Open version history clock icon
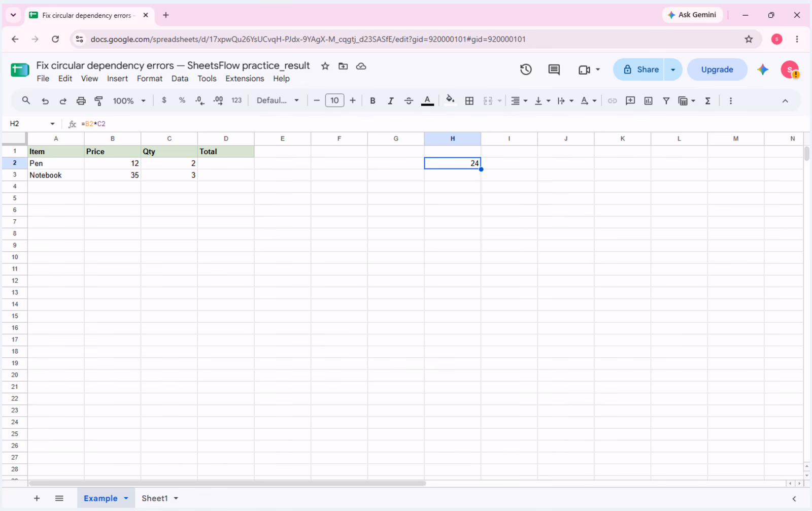Image resolution: width=812 pixels, height=511 pixels. (526, 70)
